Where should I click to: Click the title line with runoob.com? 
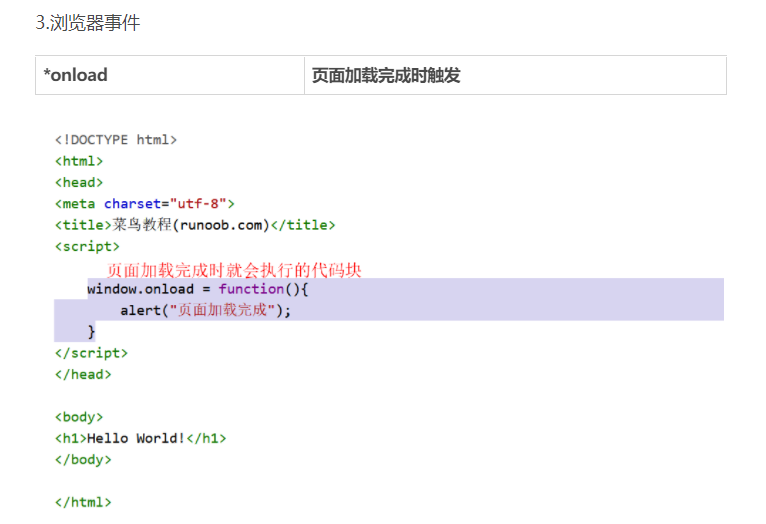coord(195,225)
